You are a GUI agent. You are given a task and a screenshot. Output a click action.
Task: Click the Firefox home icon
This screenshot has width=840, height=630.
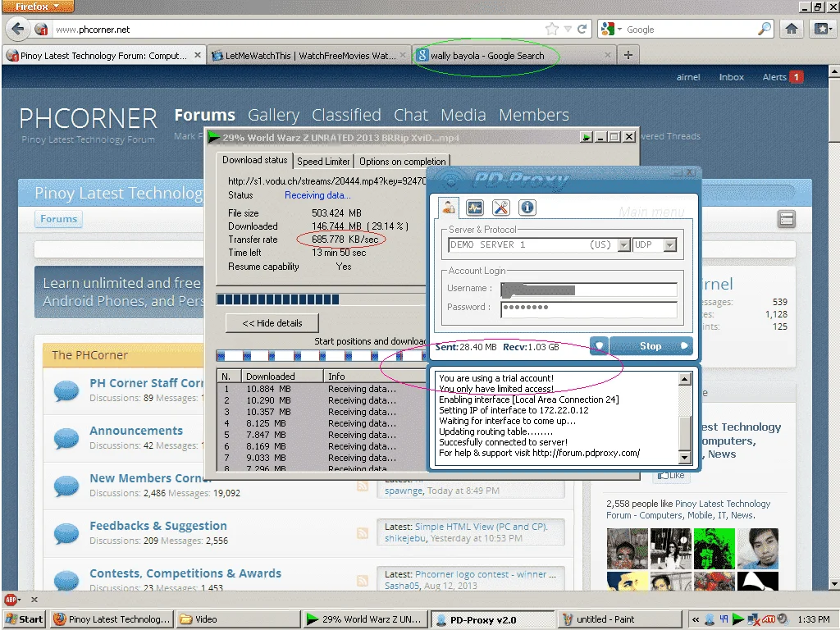coord(792,29)
